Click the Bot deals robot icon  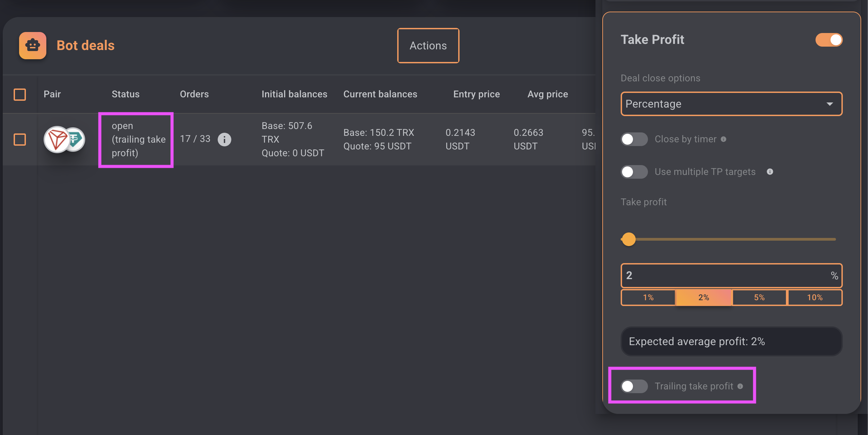(x=33, y=46)
